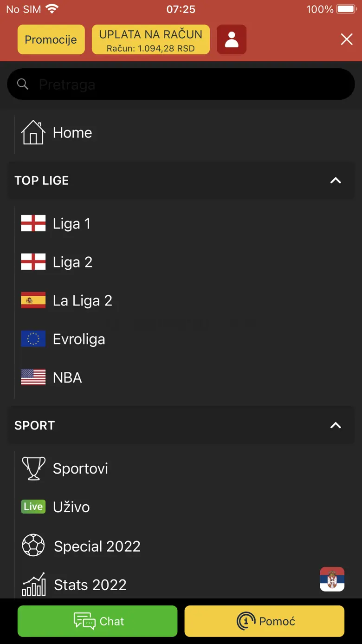Tap the Sportovi trophy icon
The image size is (362, 644).
click(33, 468)
